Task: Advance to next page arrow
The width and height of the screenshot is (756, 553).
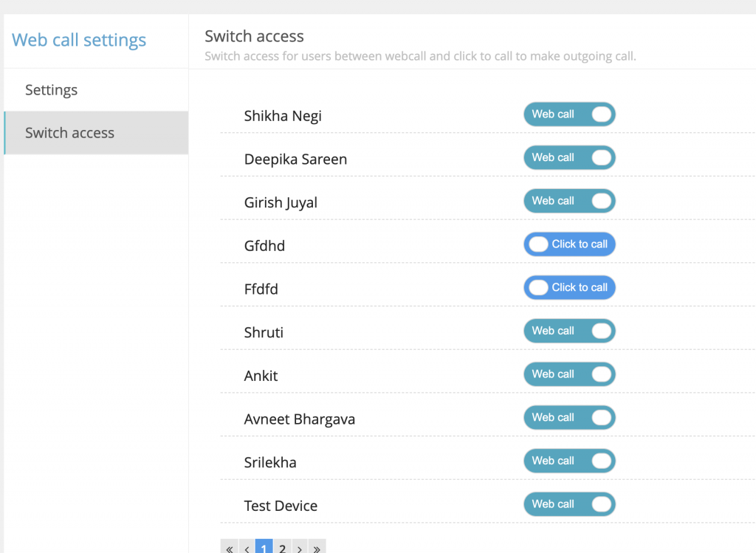Action: point(300,548)
